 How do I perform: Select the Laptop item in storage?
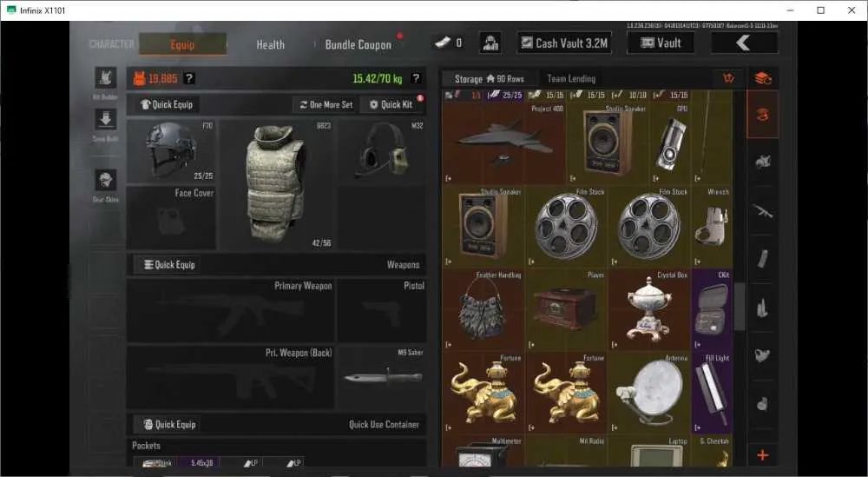649,451
